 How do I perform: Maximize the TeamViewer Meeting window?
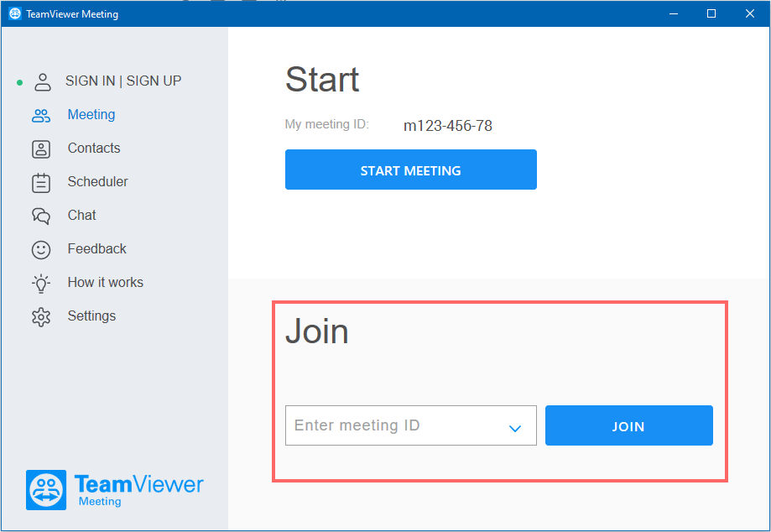coord(711,13)
